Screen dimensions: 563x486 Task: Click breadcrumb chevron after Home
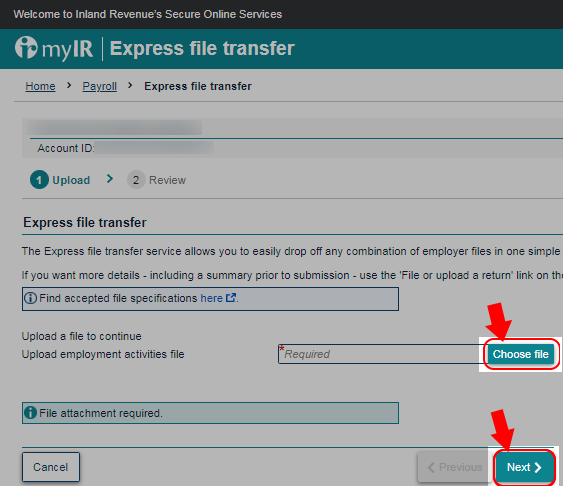coord(69,86)
